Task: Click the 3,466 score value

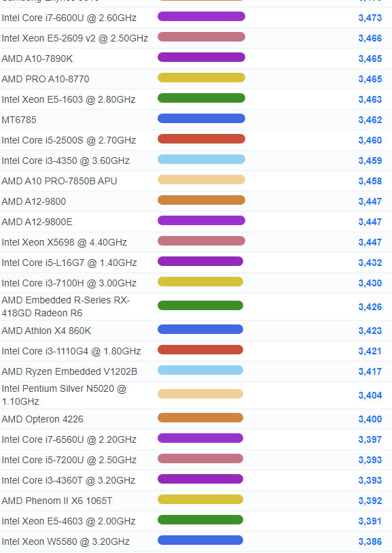Action: pyautogui.click(x=370, y=39)
